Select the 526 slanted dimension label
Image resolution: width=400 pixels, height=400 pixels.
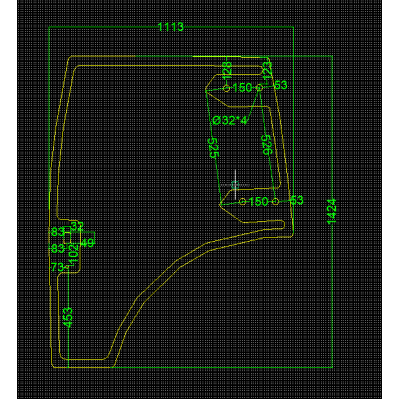tap(267, 145)
